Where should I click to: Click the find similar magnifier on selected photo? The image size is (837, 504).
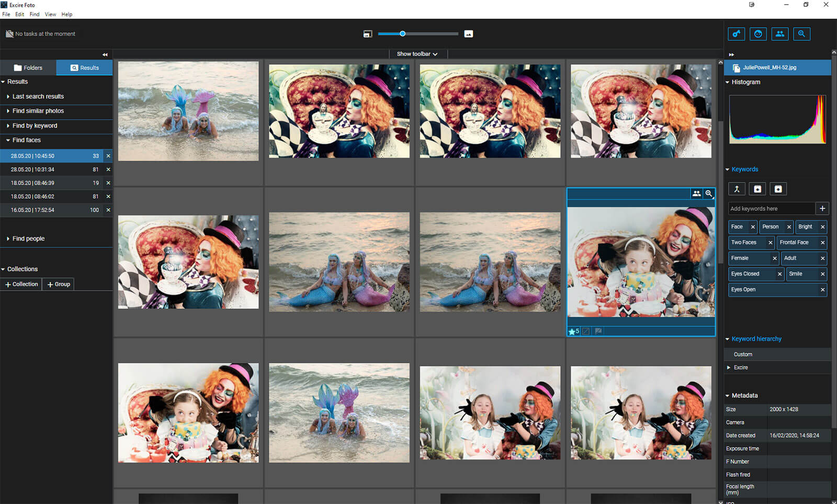click(709, 193)
